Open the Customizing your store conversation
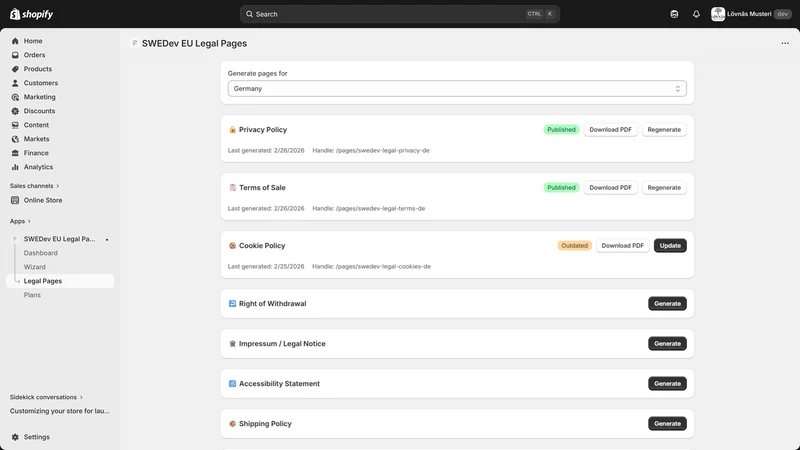The height and width of the screenshot is (450, 800). coord(60,411)
